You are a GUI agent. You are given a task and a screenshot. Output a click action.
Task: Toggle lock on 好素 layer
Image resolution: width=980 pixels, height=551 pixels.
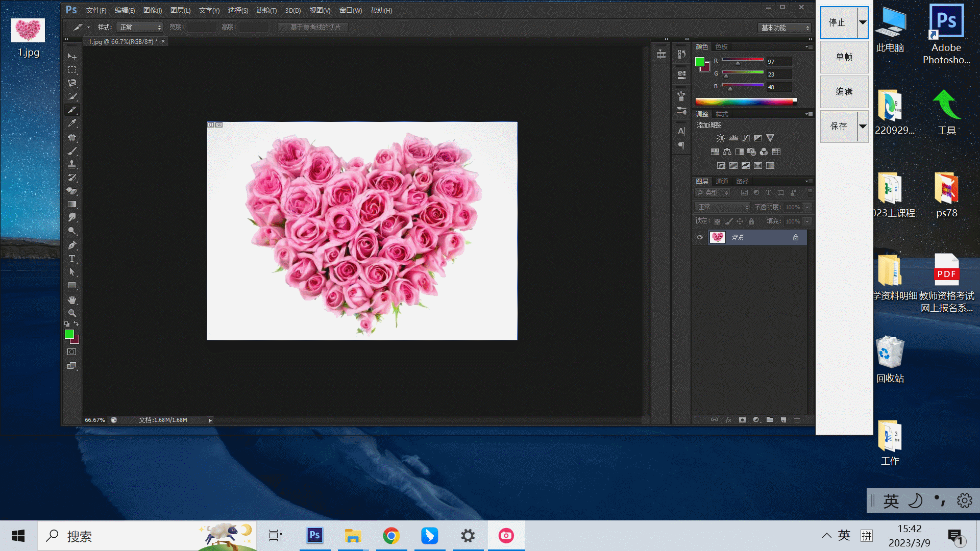796,237
